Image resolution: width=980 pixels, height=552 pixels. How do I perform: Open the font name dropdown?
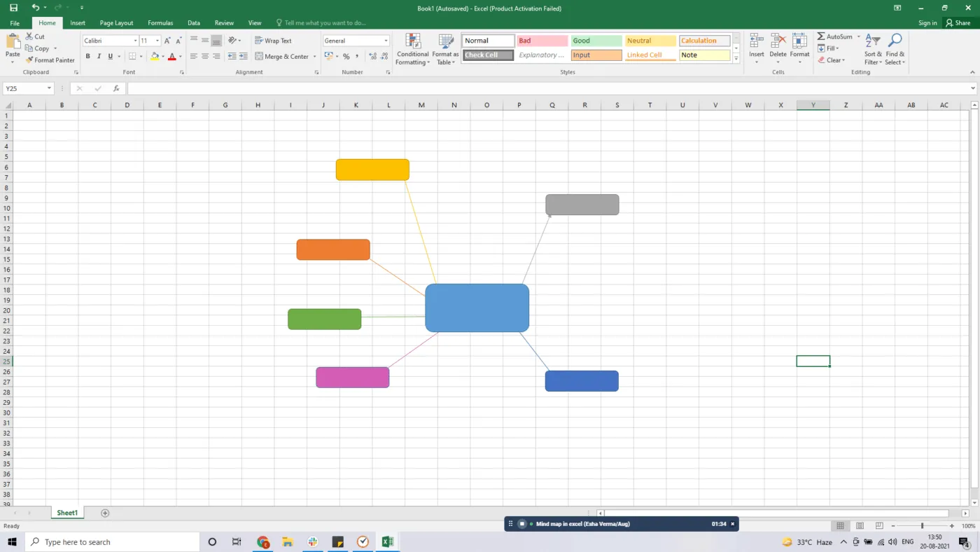136,40
